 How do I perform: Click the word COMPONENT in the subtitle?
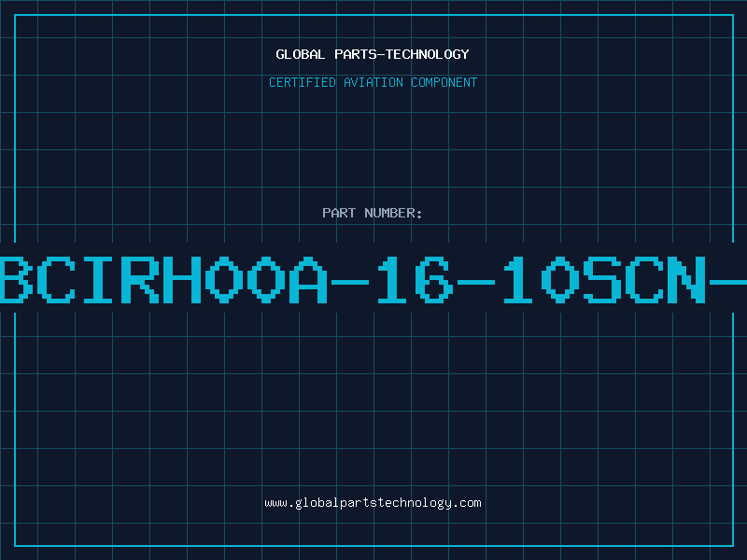click(444, 82)
